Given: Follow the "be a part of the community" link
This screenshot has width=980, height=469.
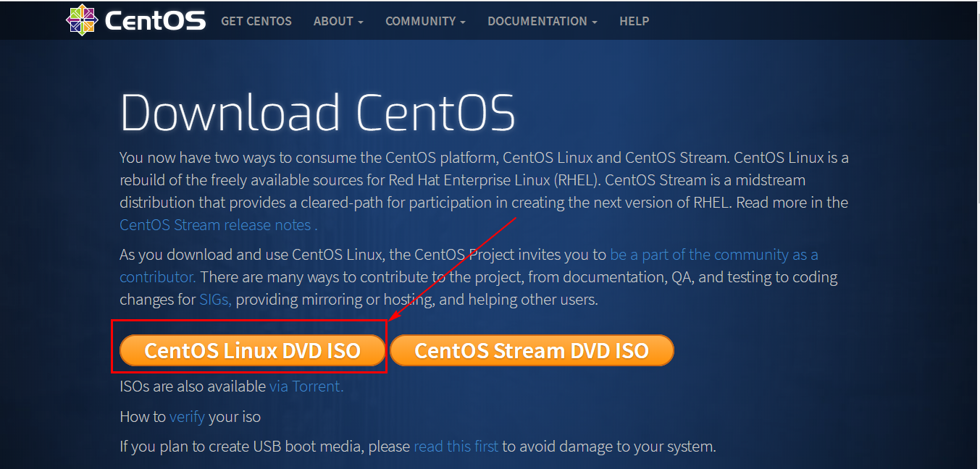Looking at the screenshot, I should click(x=713, y=255).
